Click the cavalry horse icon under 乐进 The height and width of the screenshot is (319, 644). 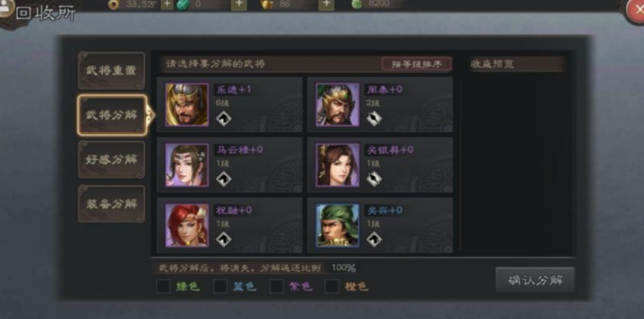coord(224,119)
